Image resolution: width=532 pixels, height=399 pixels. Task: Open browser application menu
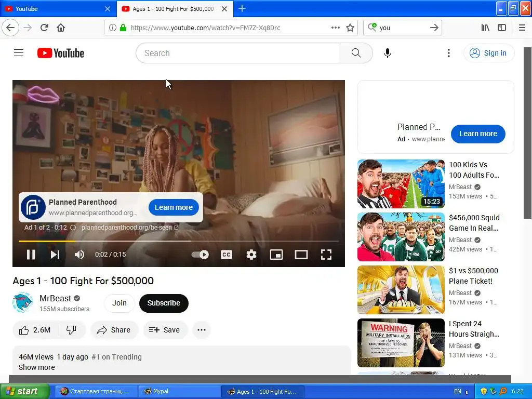pos(522,28)
